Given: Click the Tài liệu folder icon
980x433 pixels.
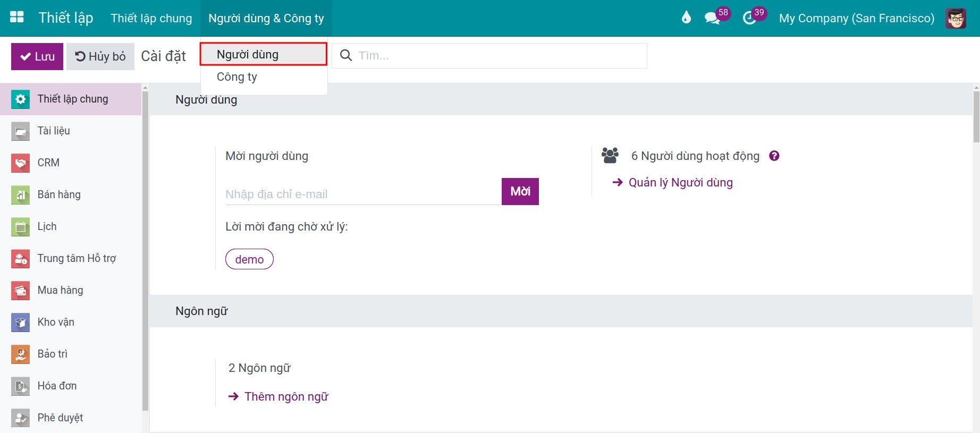Looking at the screenshot, I should pos(20,131).
